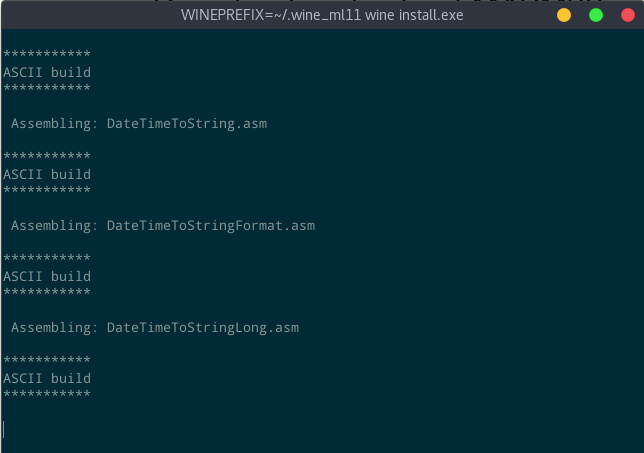Click the topmost asterisk row in the terminal

47,54
